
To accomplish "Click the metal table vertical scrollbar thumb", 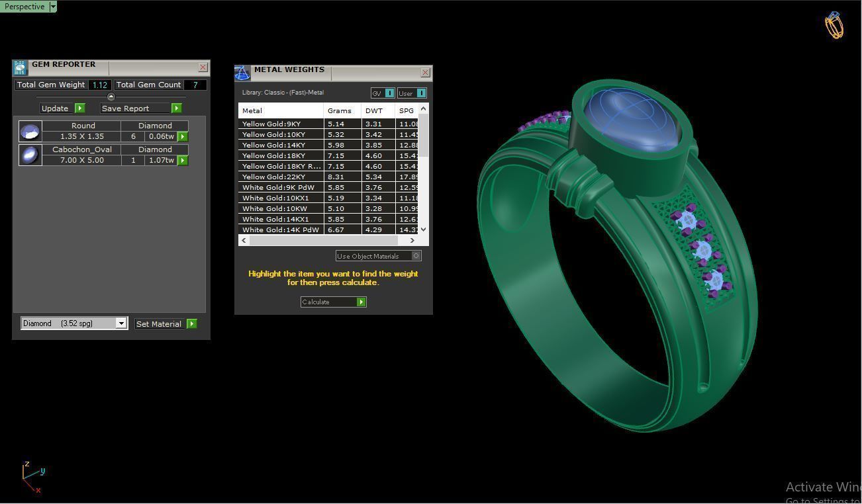I will click(x=424, y=136).
